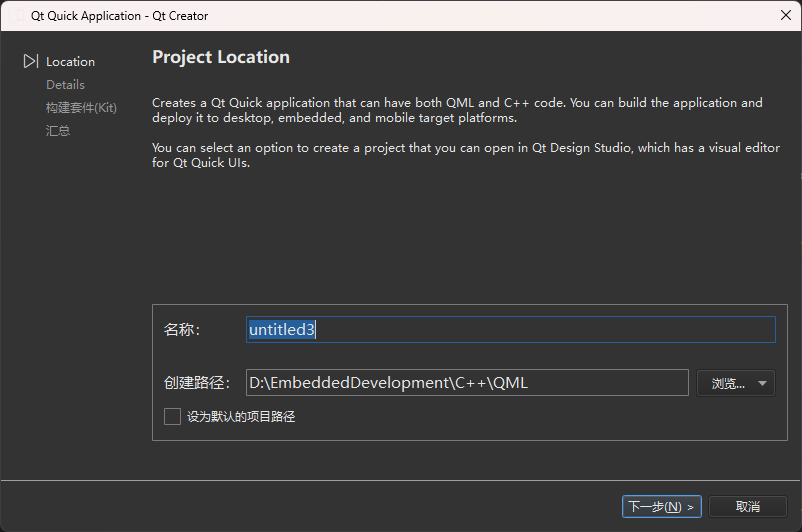Click the 创建路径: label
Screen dimensions: 802x532
point(197,383)
